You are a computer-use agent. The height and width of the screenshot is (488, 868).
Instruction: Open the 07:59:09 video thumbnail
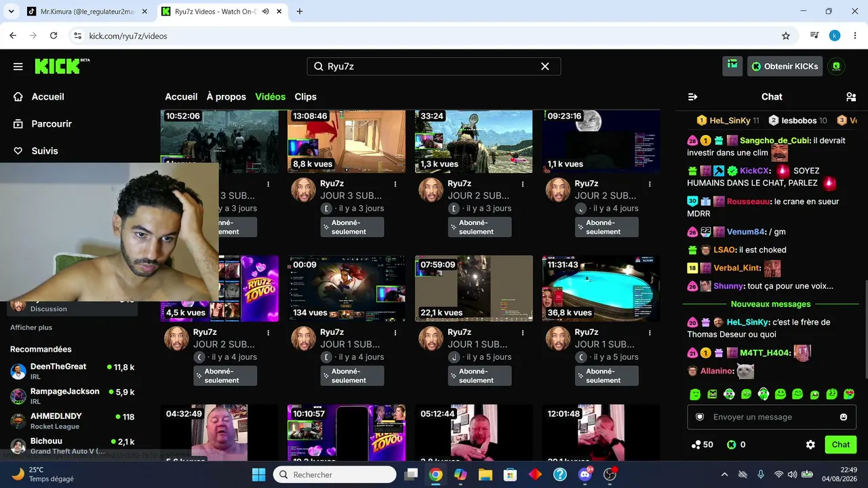(x=474, y=288)
